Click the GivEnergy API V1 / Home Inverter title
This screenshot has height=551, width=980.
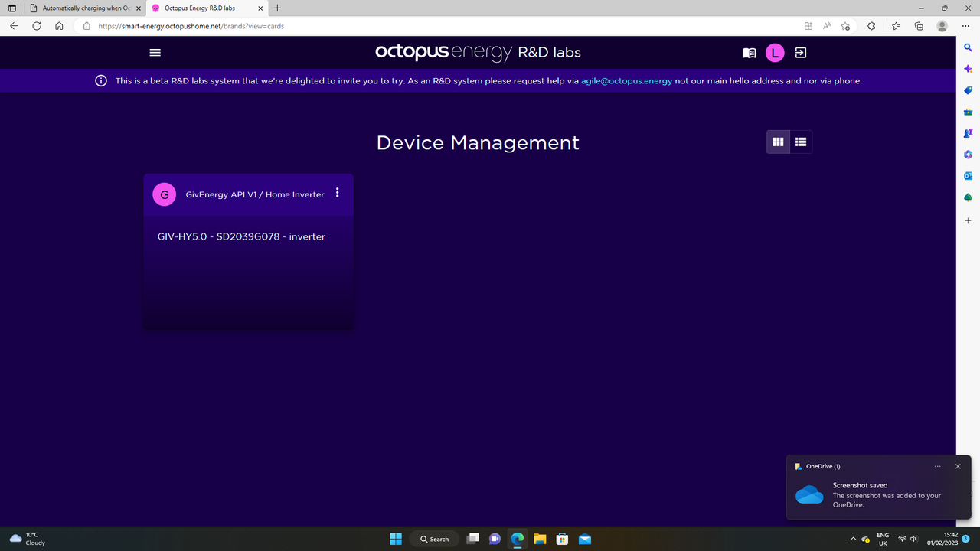(x=255, y=194)
